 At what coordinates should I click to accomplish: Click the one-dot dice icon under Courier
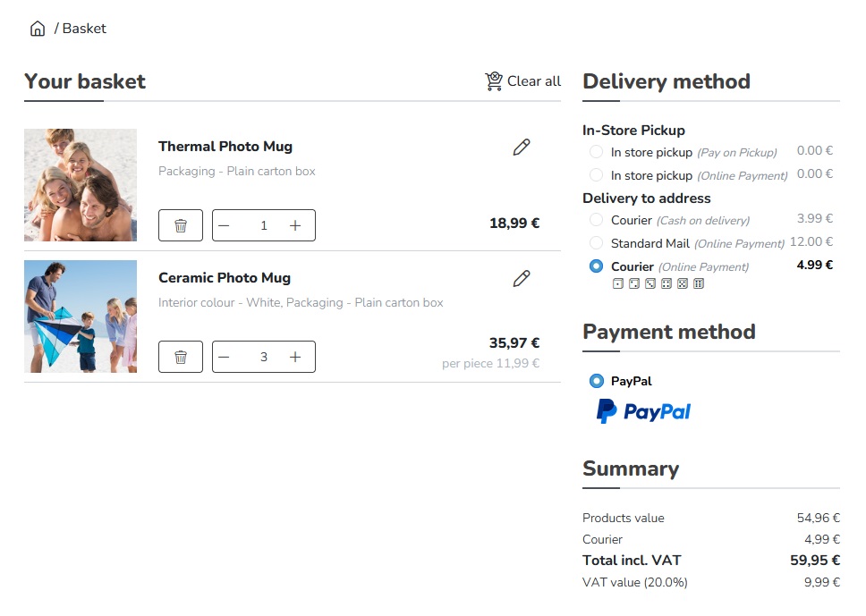617,283
